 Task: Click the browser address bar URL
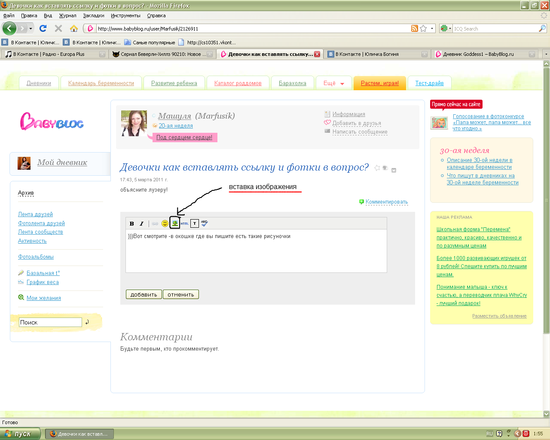(253, 28)
